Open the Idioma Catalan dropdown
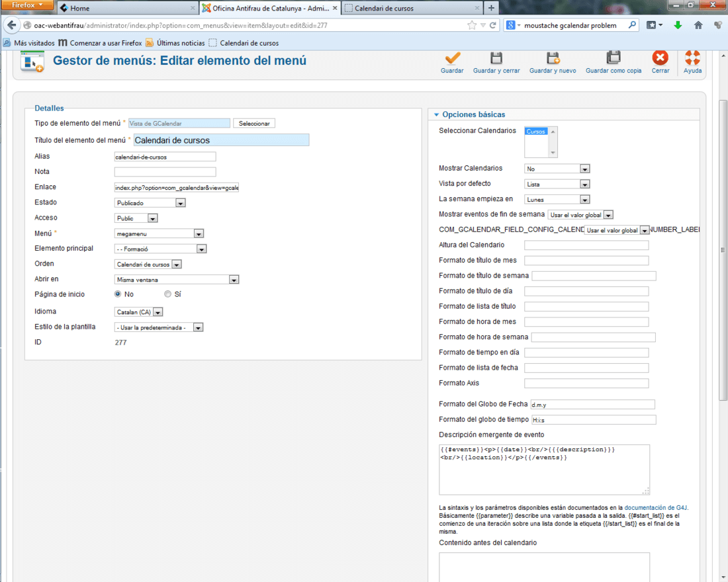 (x=138, y=312)
